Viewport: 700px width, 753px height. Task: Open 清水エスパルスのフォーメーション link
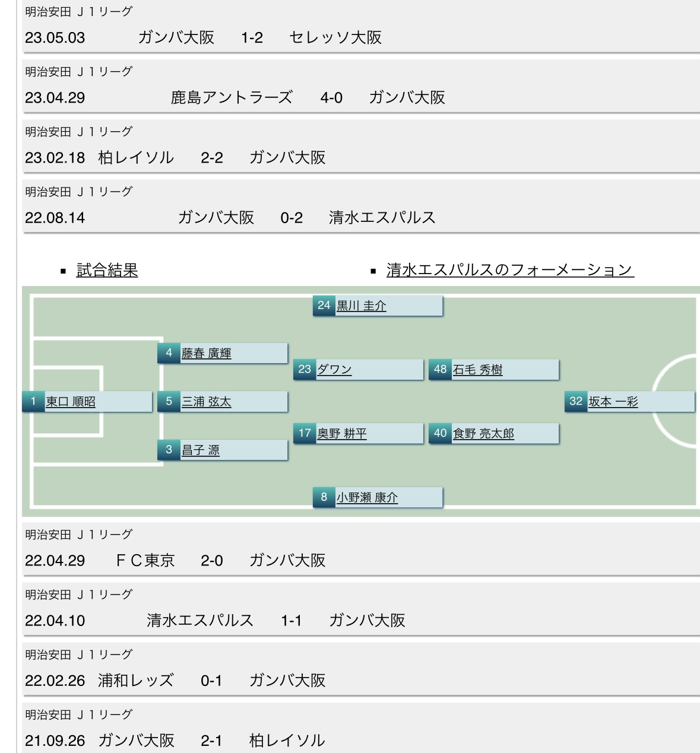[509, 271]
